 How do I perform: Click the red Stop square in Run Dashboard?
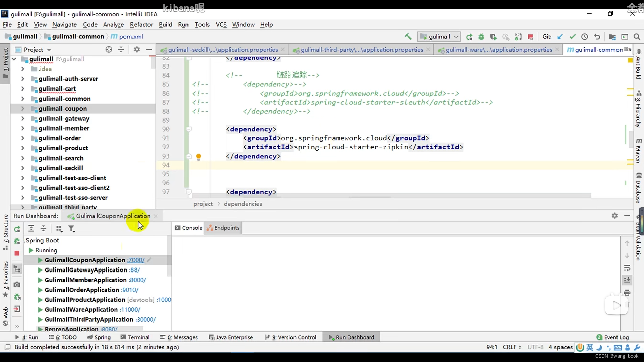click(x=17, y=253)
